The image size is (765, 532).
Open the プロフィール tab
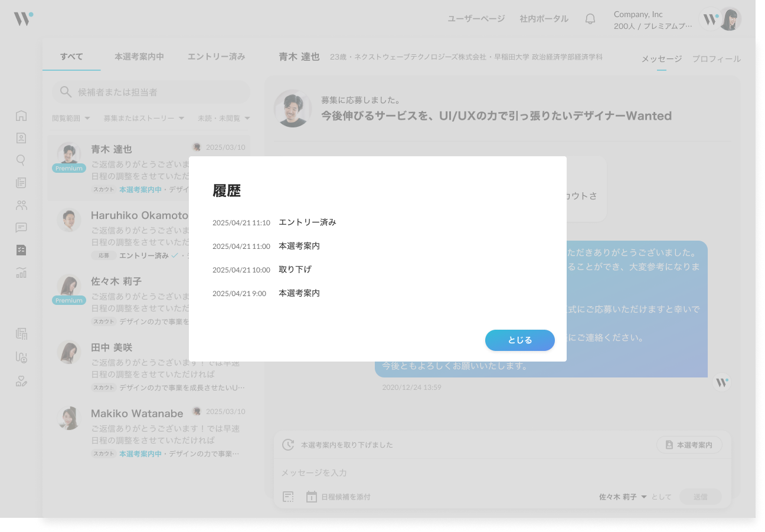point(716,59)
